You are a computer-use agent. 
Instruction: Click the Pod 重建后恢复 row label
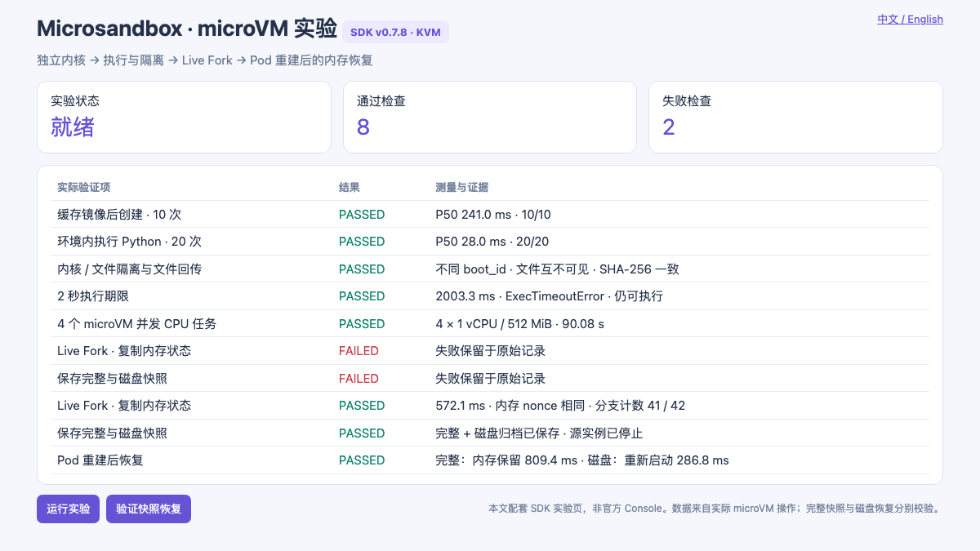pos(100,460)
